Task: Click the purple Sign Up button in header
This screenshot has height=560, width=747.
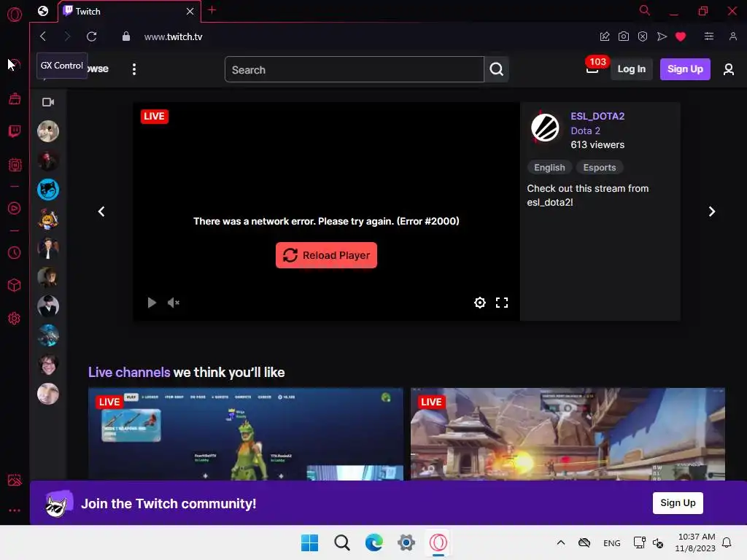Action: [684, 69]
